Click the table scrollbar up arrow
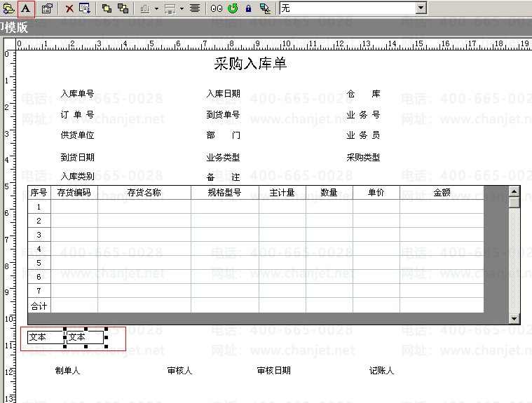 (514, 191)
